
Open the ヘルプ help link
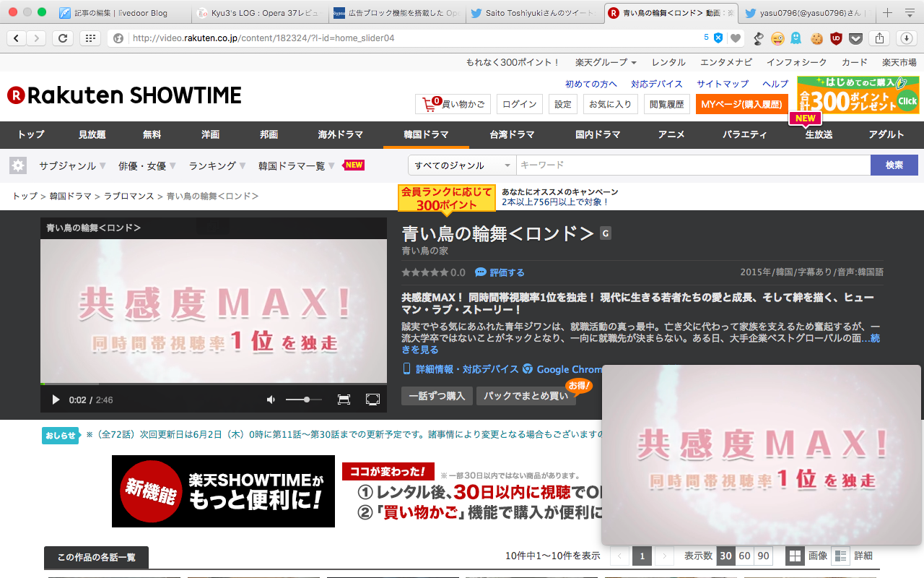point(775,84)
